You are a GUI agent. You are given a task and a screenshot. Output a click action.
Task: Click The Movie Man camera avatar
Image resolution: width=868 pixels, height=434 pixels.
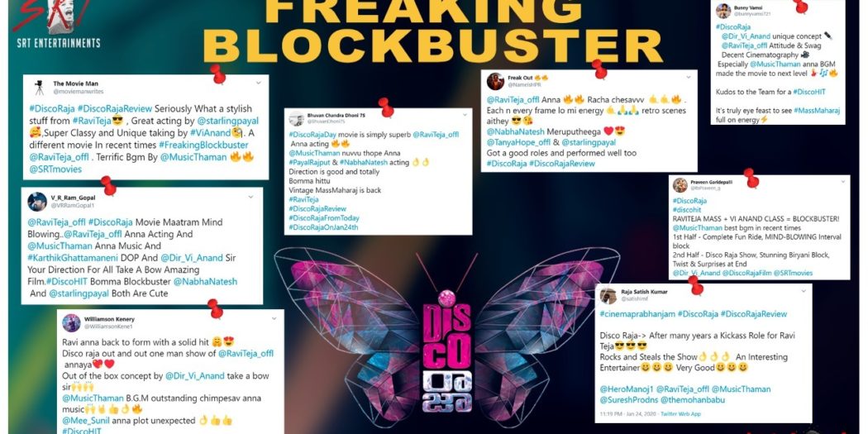click(x=39, y=88)
